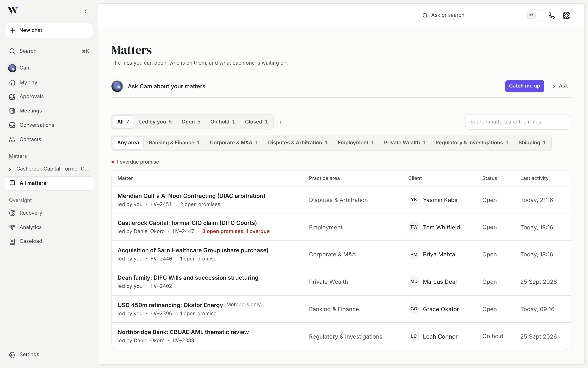This screenshot has width=588, height=368.
Task: Open Contacts in the sidebar
Action: coord(49,139)
